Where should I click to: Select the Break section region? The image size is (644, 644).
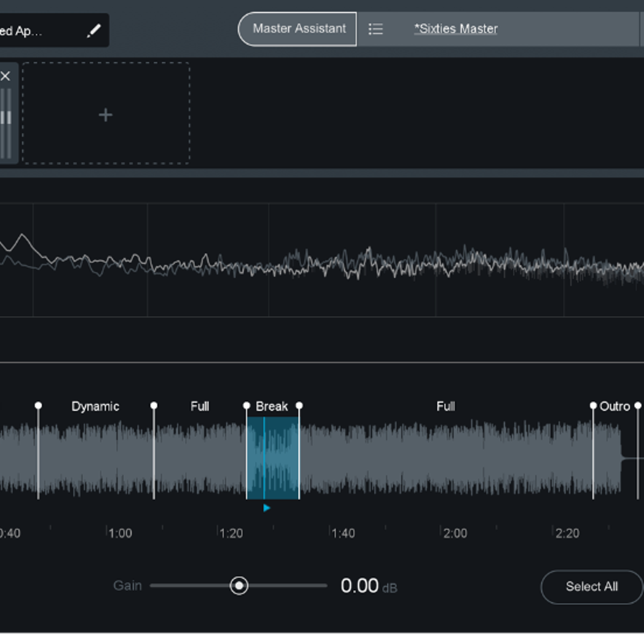[x=273, y=458]
